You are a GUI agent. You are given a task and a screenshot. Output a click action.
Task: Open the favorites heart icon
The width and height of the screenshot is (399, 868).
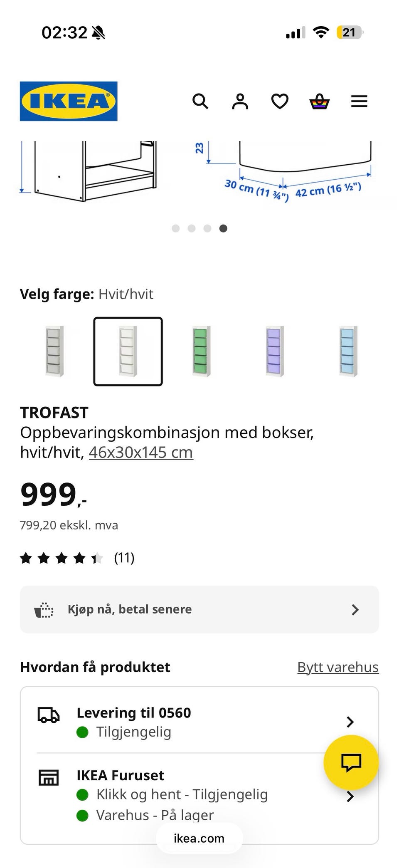pos(280,101)
